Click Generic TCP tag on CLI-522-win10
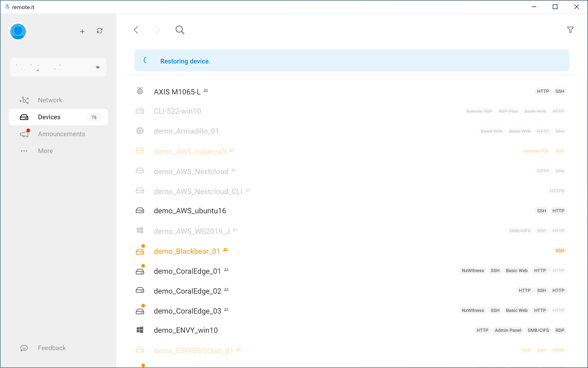 479,111
